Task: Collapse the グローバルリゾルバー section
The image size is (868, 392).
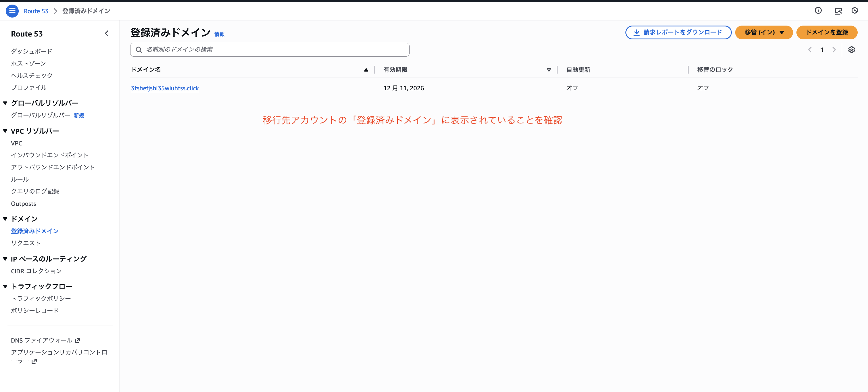Action: (x=5, y=103)
